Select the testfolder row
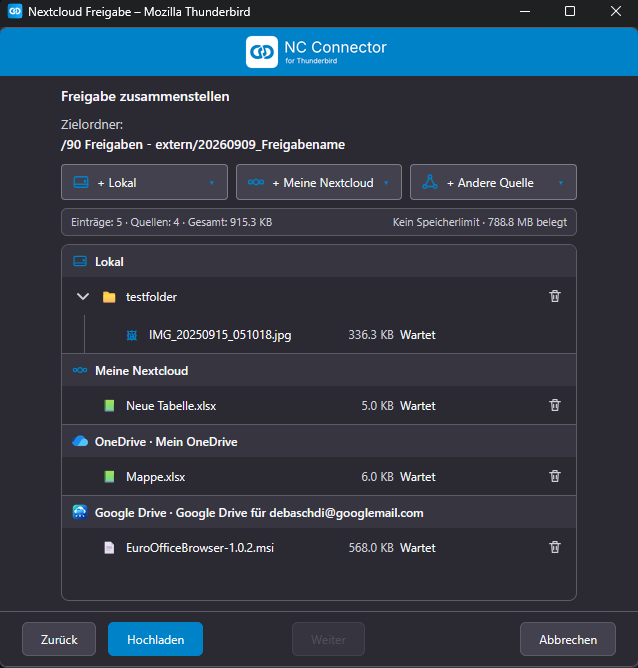 [x=319, y=297]
